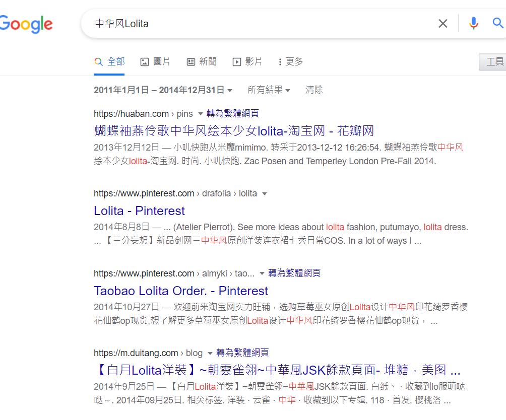506x420 pixels.
Task: Open the 圖片 images tab
Action: [x=155, y=61]
